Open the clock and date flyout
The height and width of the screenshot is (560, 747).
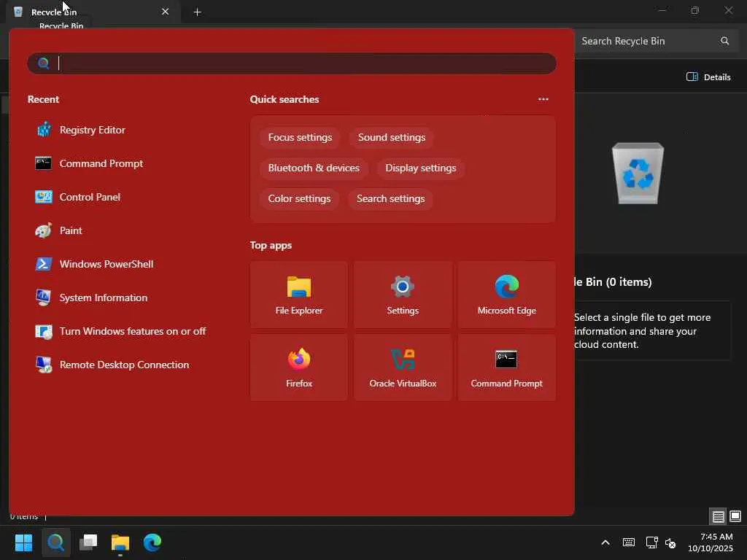[712, 542]
